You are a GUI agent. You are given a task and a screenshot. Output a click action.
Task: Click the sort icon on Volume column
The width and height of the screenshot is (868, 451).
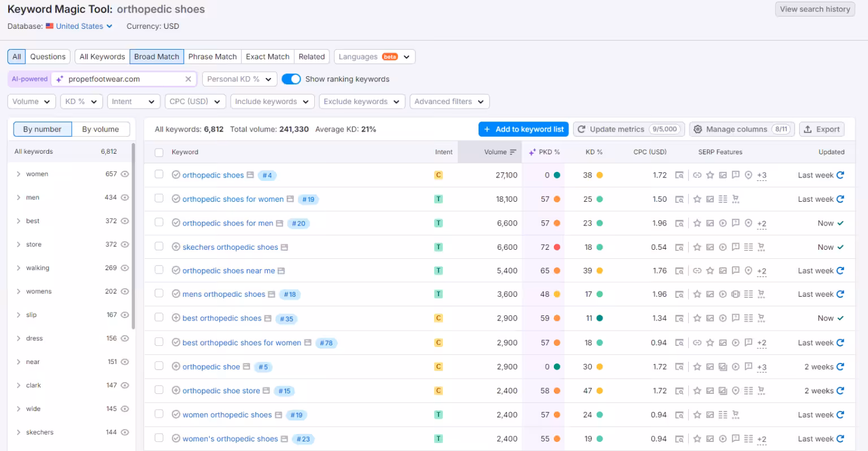pos(513,152)
